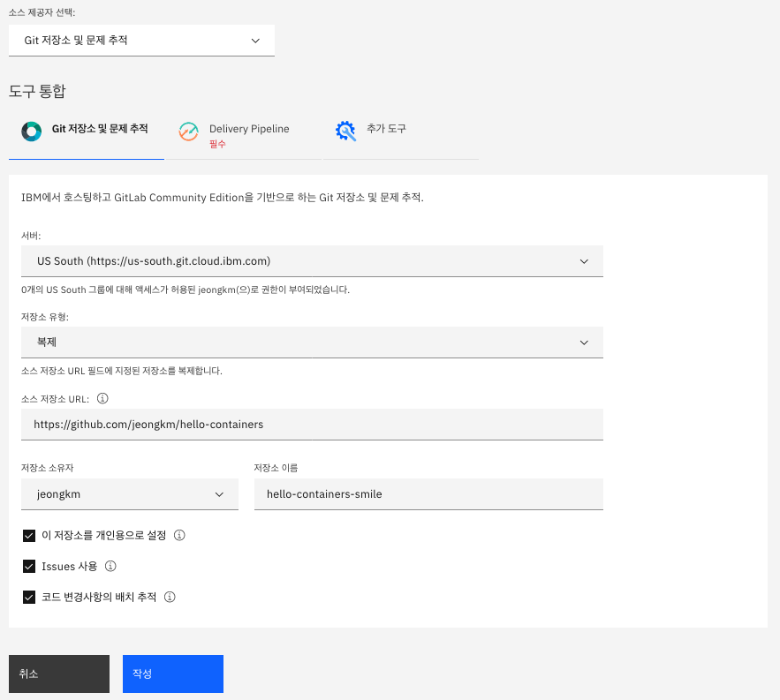The height and width of the screenshot is (700, 780).
Task: Click the 저장소 이름 label
Action: coord(276,468)
